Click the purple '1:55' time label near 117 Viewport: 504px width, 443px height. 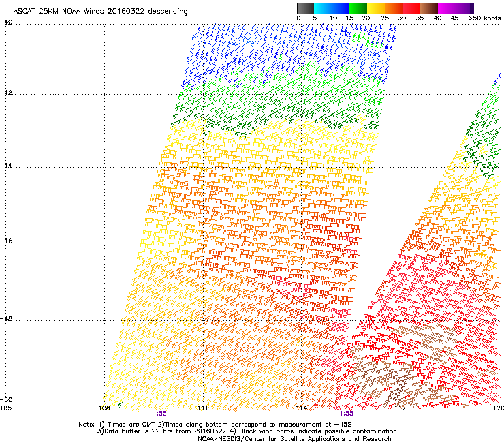[346, 414]
